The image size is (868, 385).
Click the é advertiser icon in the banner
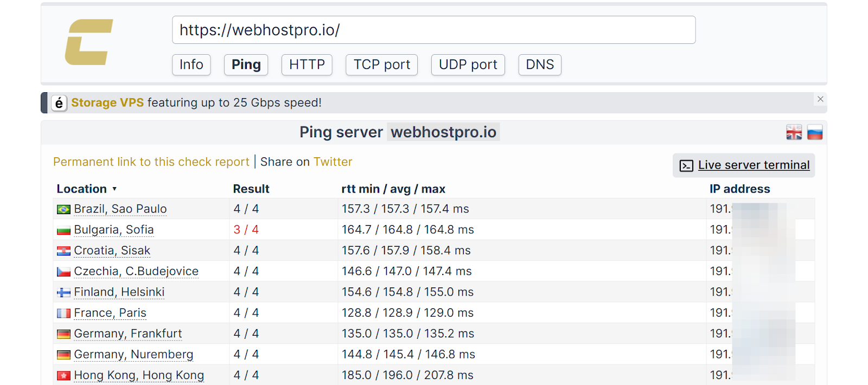click(59, 103)
